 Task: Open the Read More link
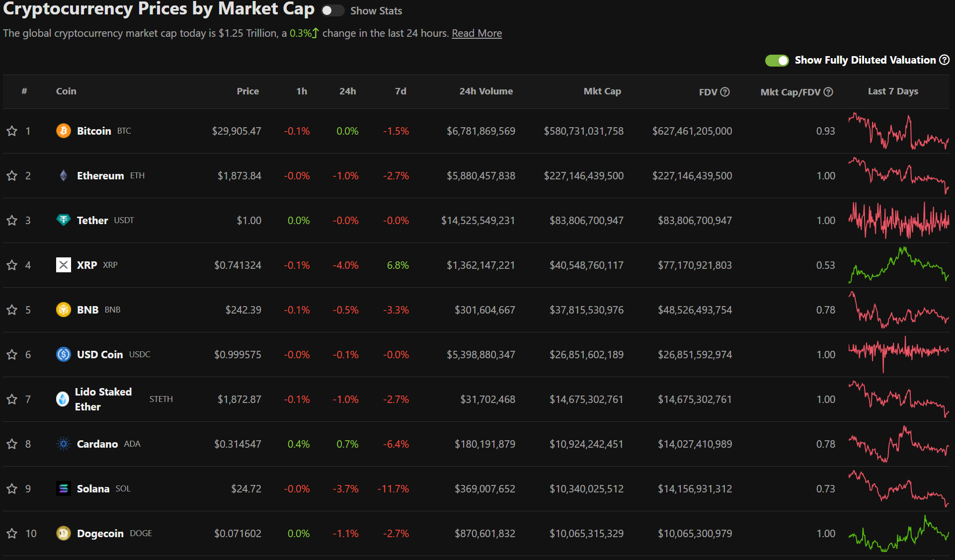477,33
